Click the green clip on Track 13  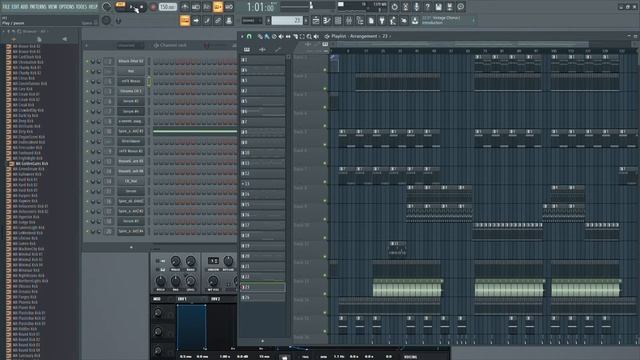pyautogui.click(x=407, y=288)
